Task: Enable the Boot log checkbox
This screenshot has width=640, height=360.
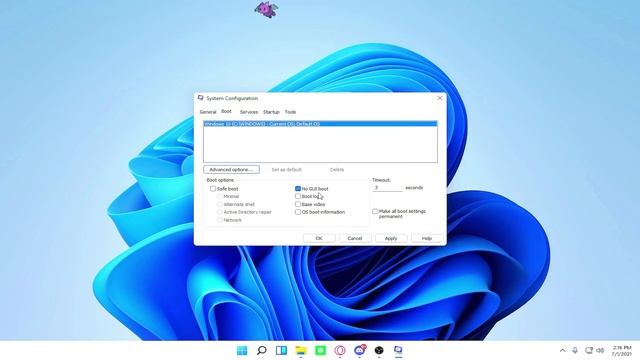Action: [298, 196]
